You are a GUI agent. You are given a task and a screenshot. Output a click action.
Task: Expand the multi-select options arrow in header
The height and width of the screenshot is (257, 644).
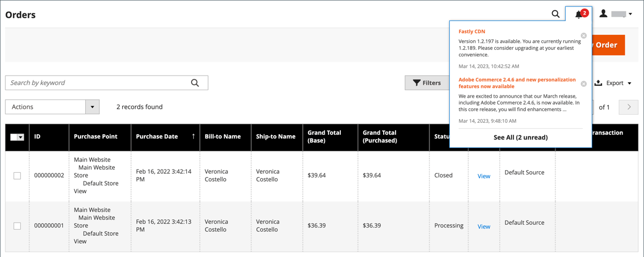point(21,137)
